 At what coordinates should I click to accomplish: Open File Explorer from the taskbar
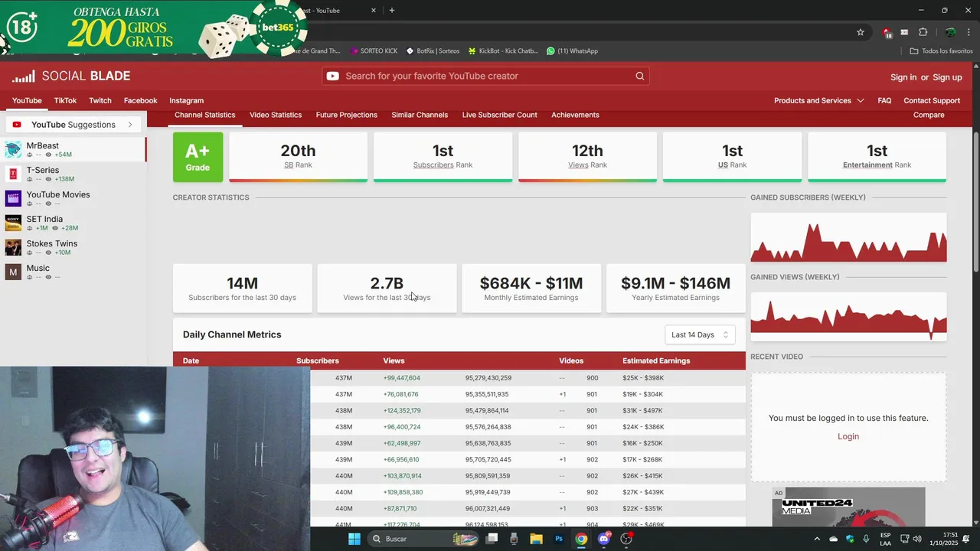(x=536, y=539)
